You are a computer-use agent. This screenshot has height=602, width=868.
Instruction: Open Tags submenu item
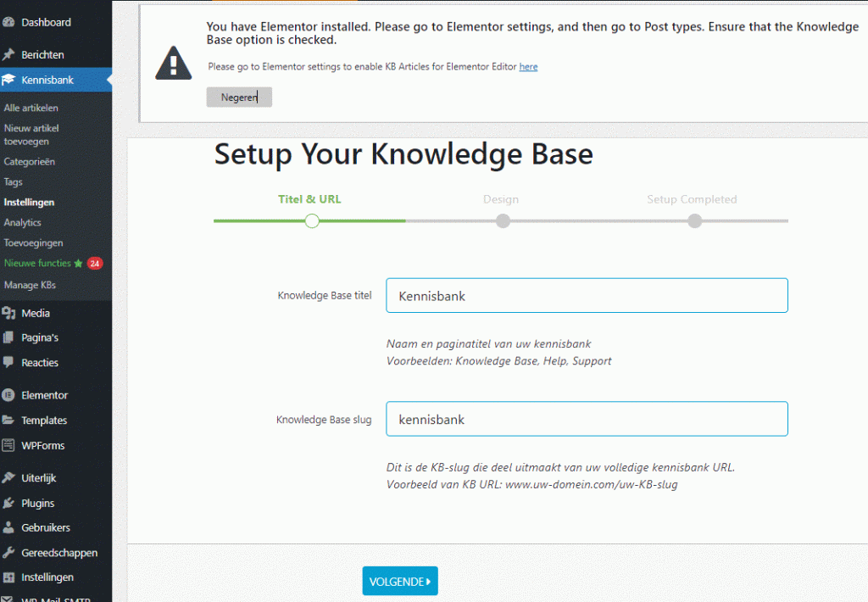[14, 182]
